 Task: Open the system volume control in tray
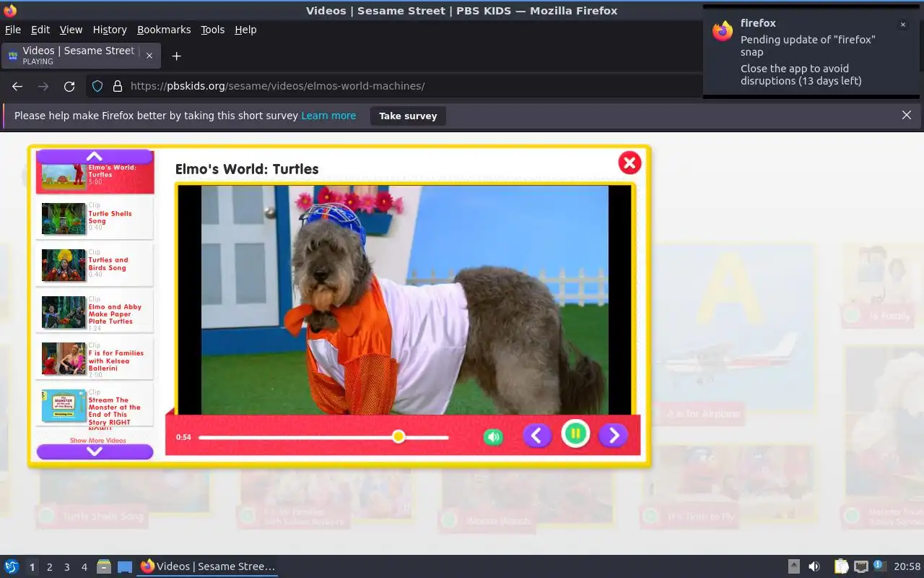point(814,566)
